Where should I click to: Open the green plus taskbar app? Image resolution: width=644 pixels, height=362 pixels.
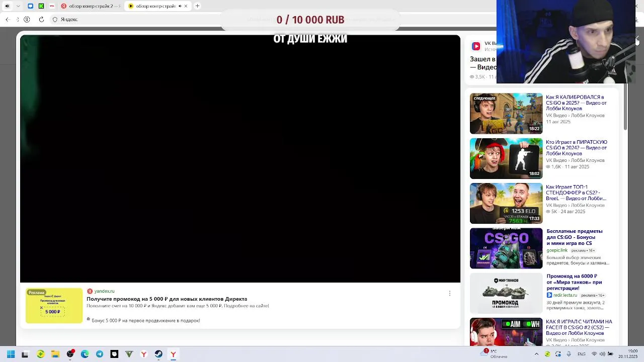[40, 354]
